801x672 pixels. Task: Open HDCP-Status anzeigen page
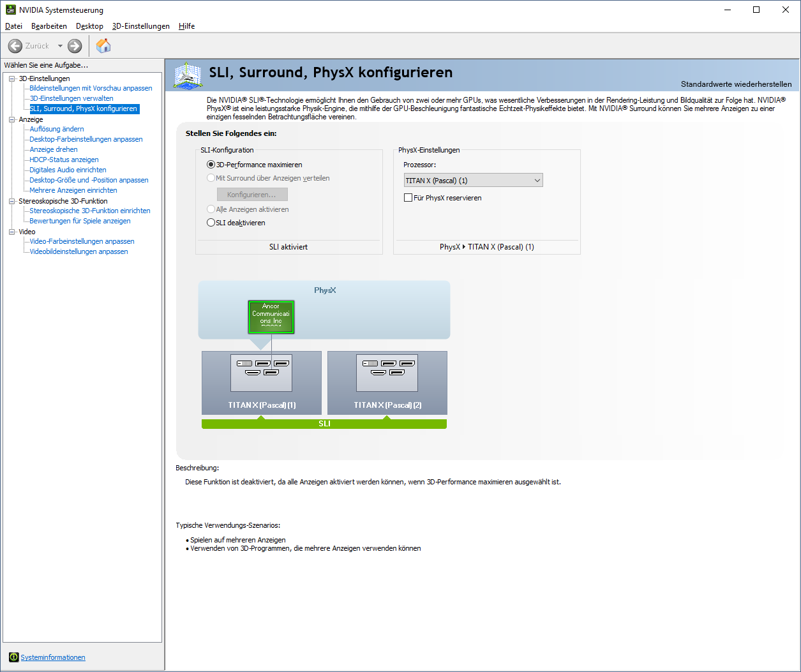pos(64,160)
